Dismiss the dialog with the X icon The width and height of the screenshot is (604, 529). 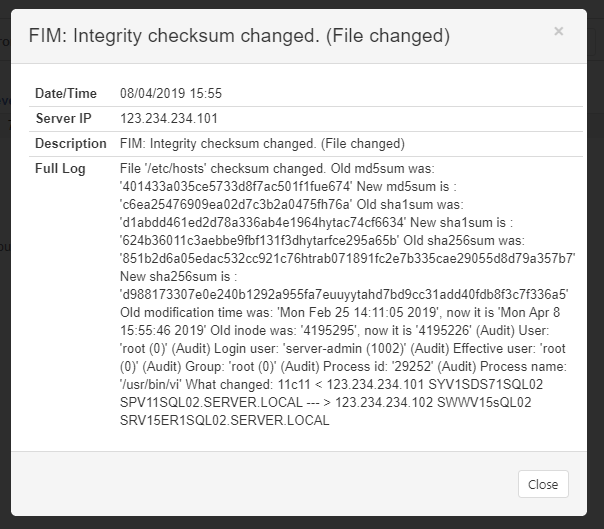[559, 31]
